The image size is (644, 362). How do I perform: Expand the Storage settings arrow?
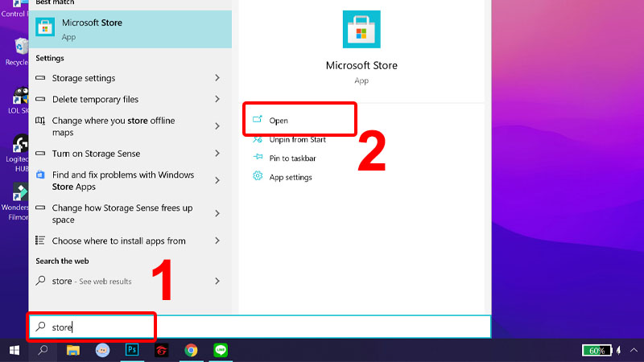(217, 78)
